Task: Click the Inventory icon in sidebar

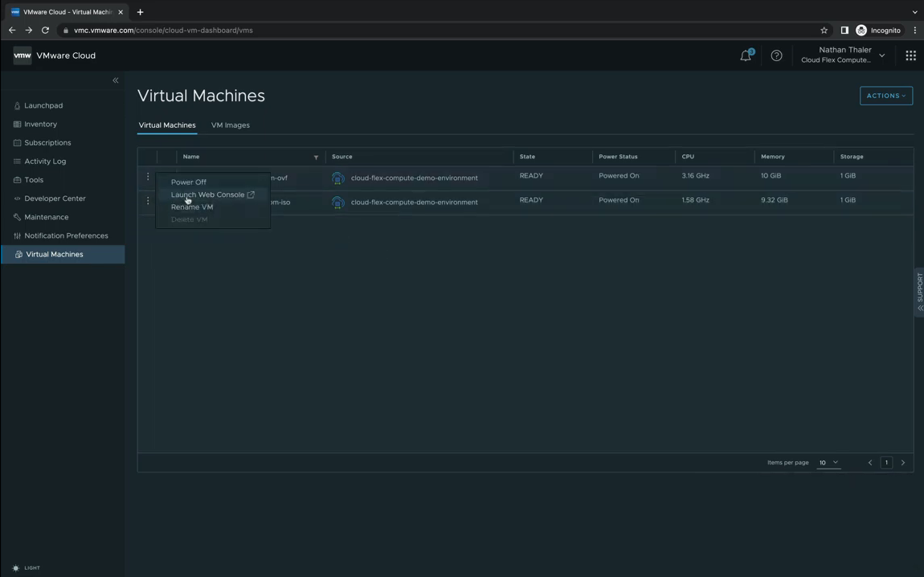Action: [17, 125]
